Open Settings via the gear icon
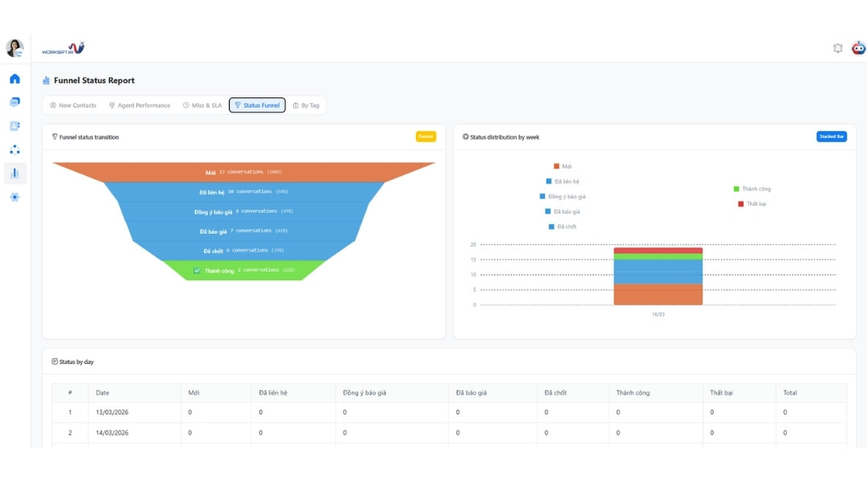 (x=14, y=196)
